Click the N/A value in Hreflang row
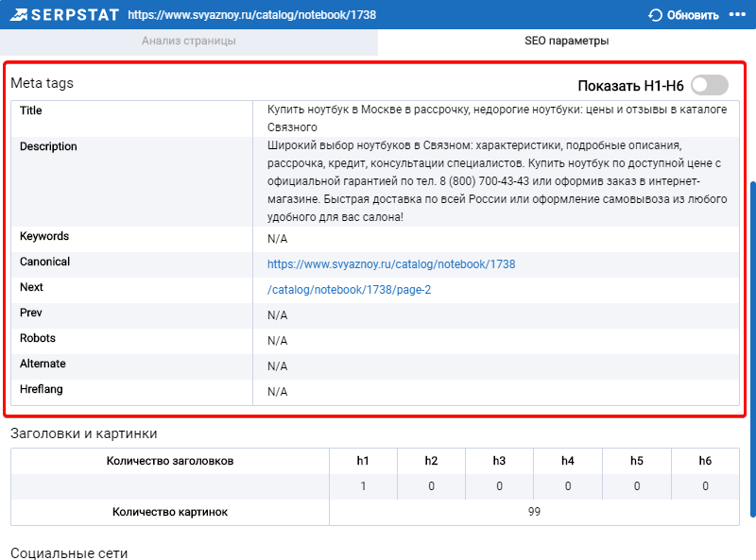 tap(277, 392)
